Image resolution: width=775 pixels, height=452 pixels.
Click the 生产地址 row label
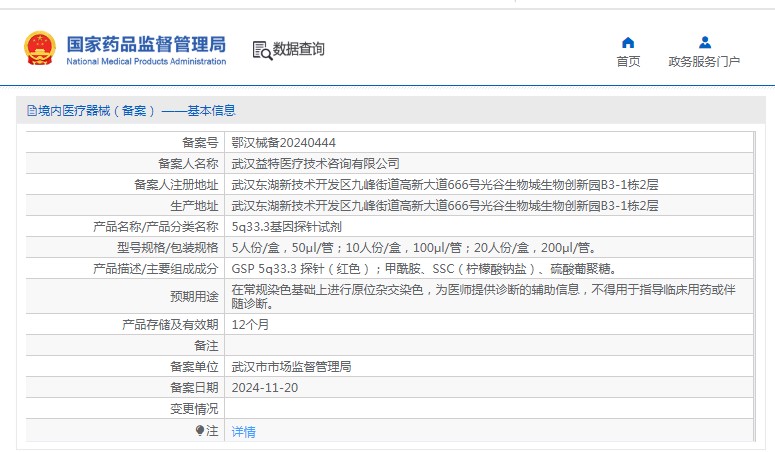[x=194, y=205]
